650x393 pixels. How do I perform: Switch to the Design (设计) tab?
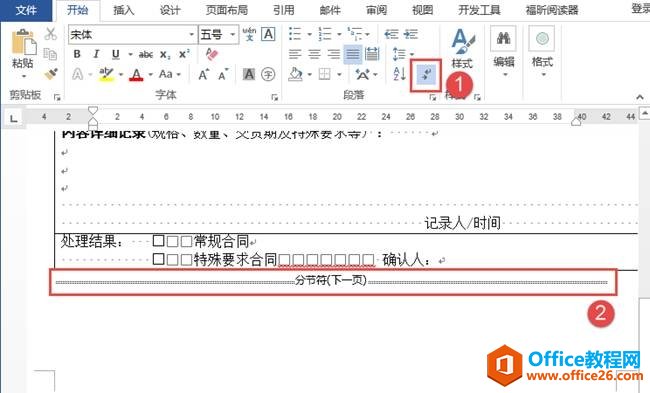click(x=170, y=10)
